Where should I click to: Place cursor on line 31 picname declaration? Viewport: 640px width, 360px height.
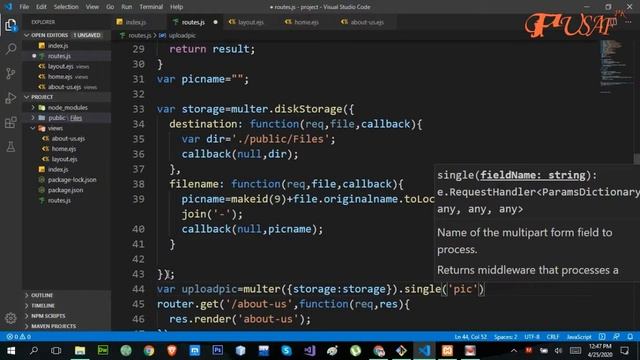[x=202, y=79]
